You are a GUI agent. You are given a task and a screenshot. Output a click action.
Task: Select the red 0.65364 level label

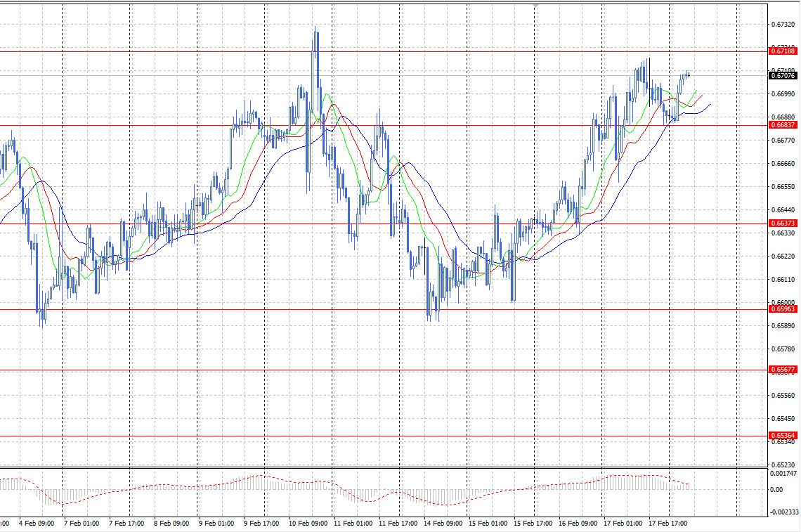pyautogui.click(x=782, y=436)
